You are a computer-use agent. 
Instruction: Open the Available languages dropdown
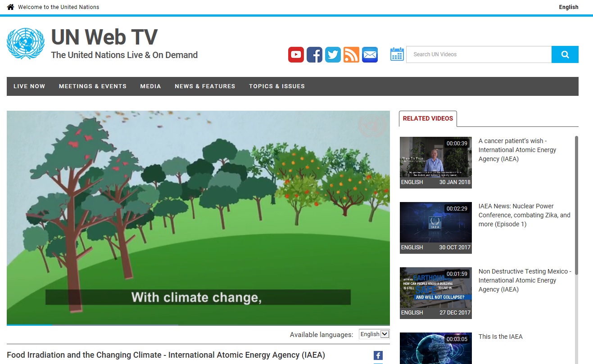click(374, 334)
